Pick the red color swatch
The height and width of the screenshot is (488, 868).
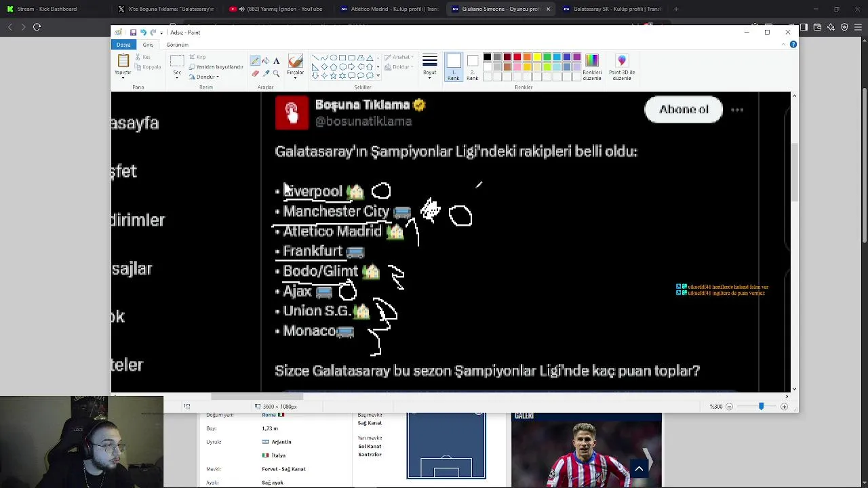(517, 57)
